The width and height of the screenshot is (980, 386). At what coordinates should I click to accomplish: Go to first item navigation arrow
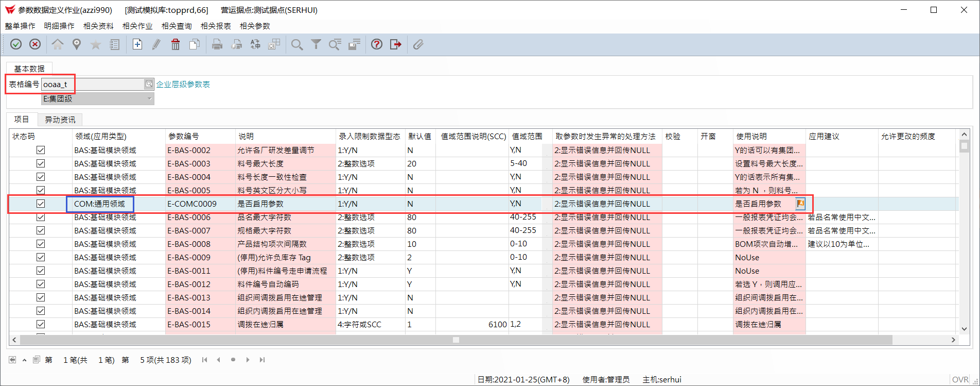[205, 360]
